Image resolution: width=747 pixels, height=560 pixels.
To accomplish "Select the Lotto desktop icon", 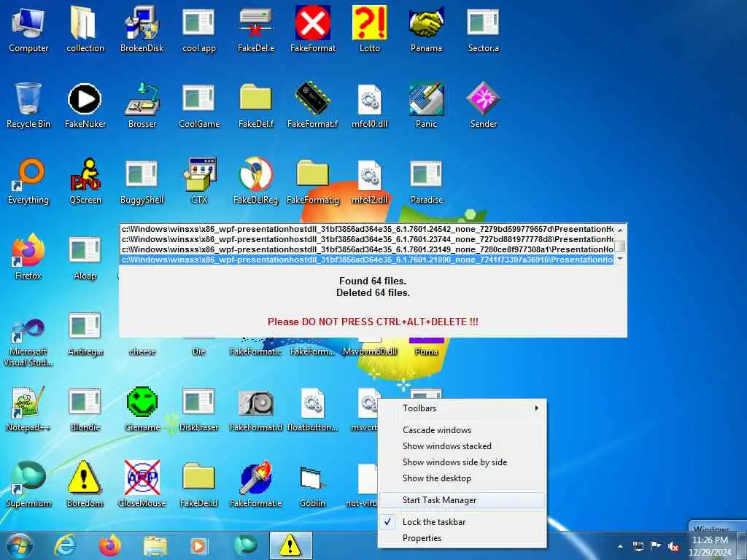I will pos(369,28).
